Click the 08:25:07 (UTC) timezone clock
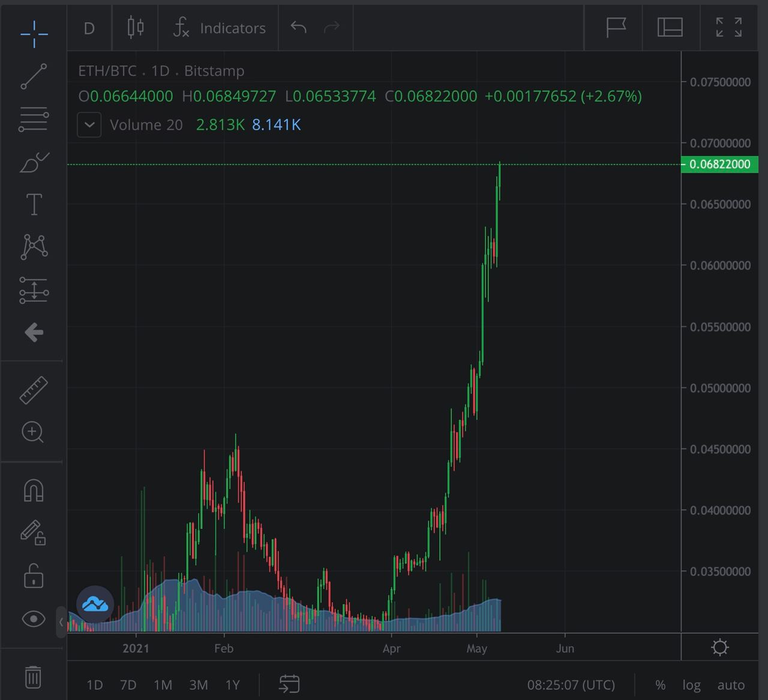The image size is (768, 700). tap(571, 685)
